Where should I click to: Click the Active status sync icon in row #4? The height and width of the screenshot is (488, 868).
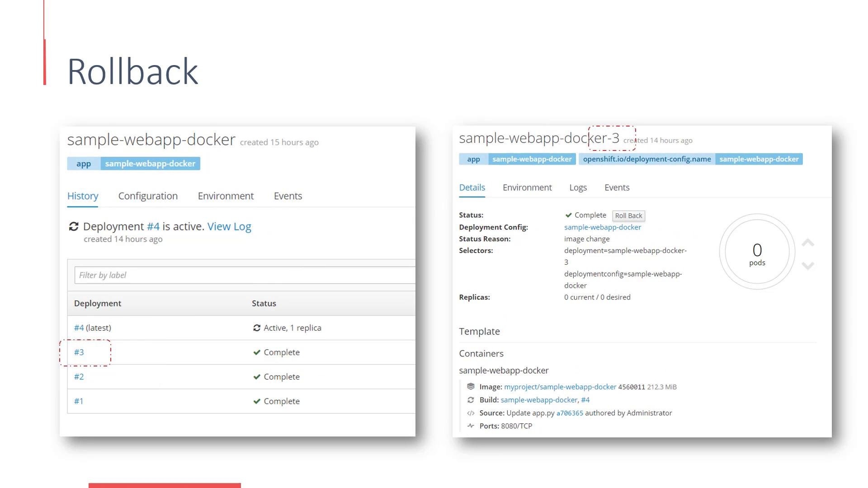point(257,328)
